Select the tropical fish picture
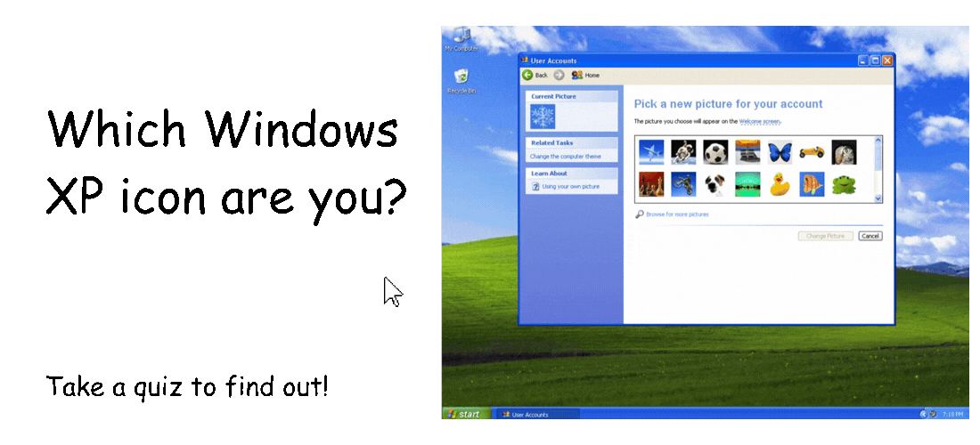The width and height of the screenshot is (980, 445). (812, 184)
